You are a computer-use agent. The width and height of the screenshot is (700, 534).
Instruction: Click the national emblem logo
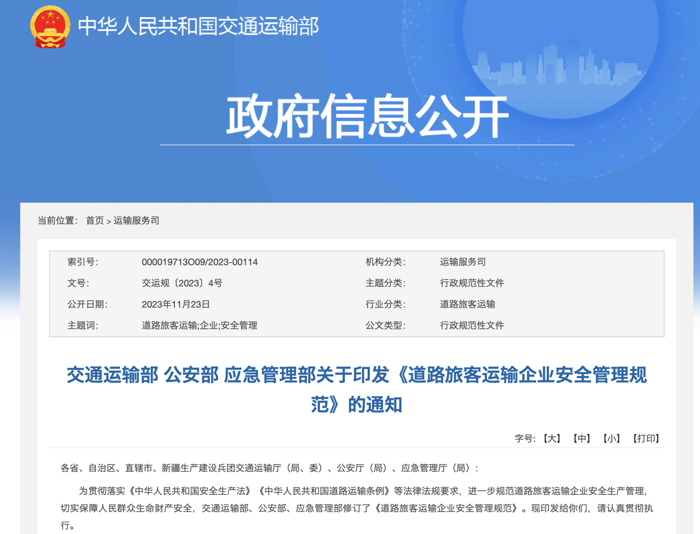(49, 26)
